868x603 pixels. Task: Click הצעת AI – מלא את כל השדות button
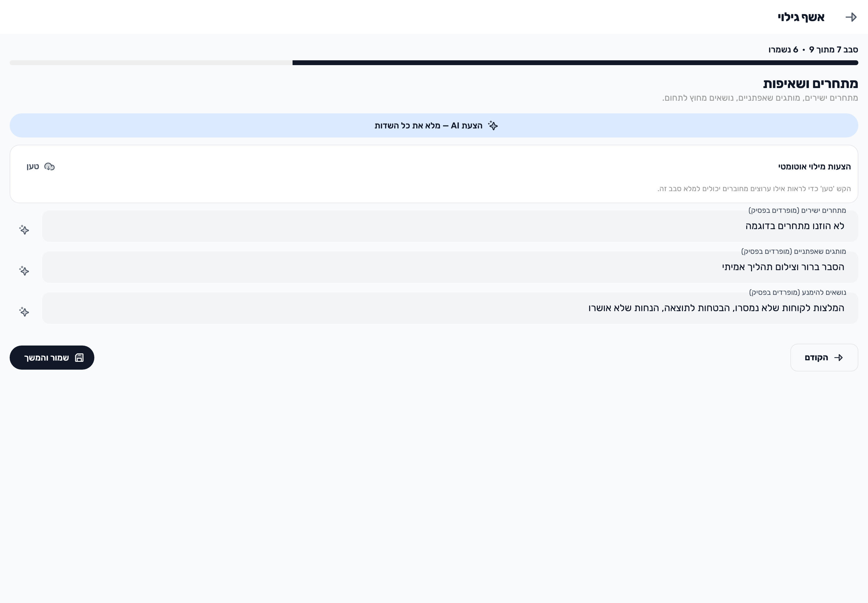click(x=434, y=125)
